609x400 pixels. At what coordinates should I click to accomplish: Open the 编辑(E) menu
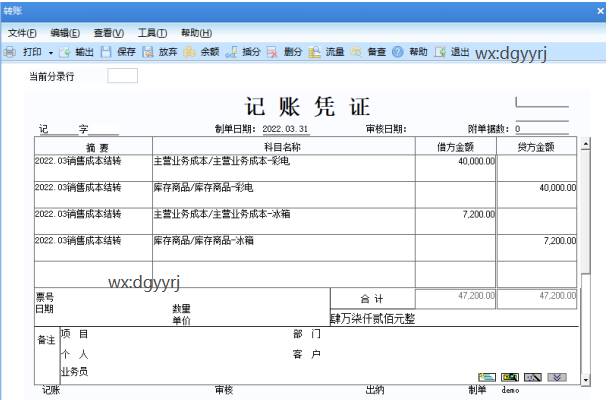[x=65, y=33]
